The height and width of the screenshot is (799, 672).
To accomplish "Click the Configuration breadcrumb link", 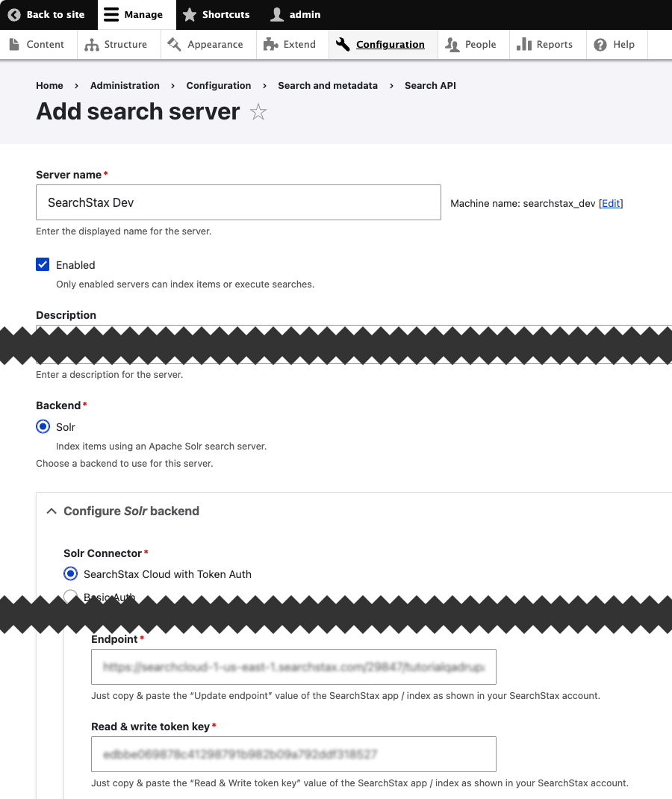I will click(219, 86).
